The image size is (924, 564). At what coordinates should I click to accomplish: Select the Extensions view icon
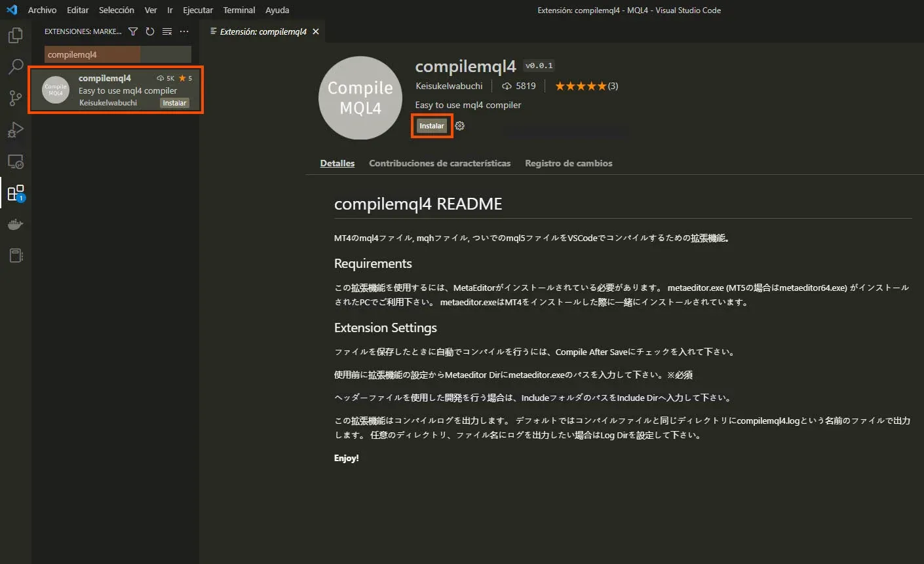point(15,193)
